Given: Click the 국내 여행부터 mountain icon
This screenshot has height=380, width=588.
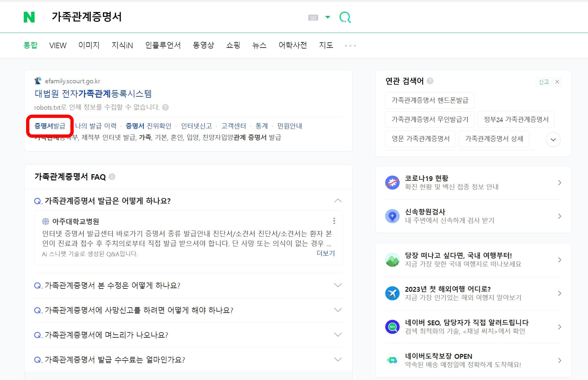Looking at the screenshot, I should click(x=392, y=260).
